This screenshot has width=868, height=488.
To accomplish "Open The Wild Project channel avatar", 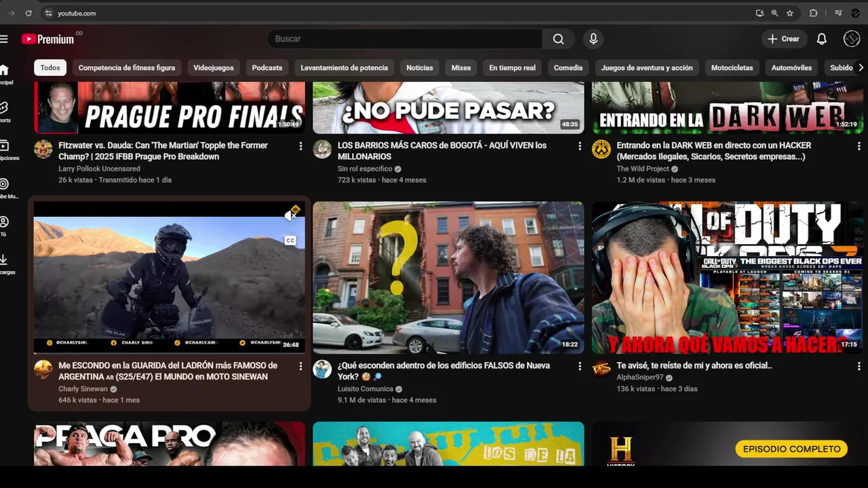I will (601, 150).
